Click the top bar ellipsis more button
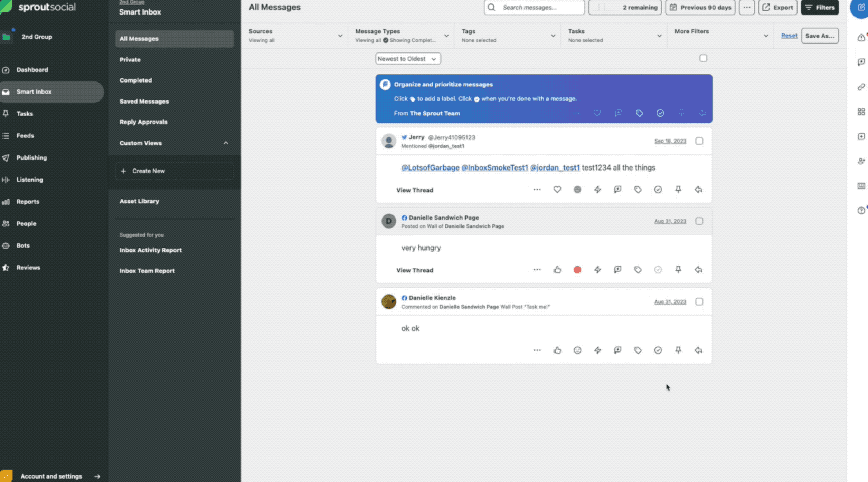Viewport: 868px width, 482px height. click(746, 7)
